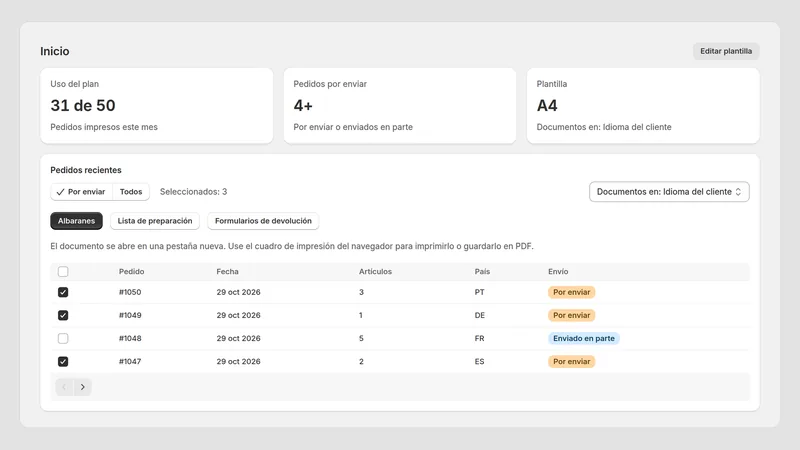800x450 pixels.
Task: Click the previous page left chevron
Action: (64, 387)
